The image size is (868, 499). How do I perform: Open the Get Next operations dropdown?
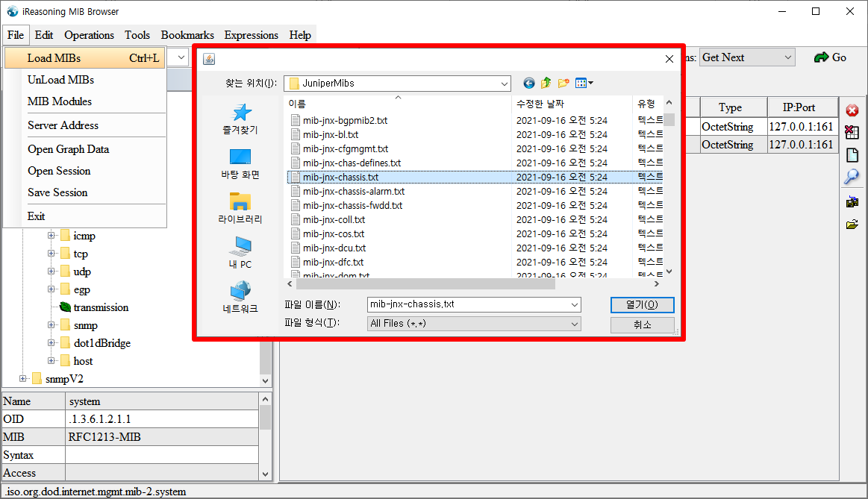787,57
